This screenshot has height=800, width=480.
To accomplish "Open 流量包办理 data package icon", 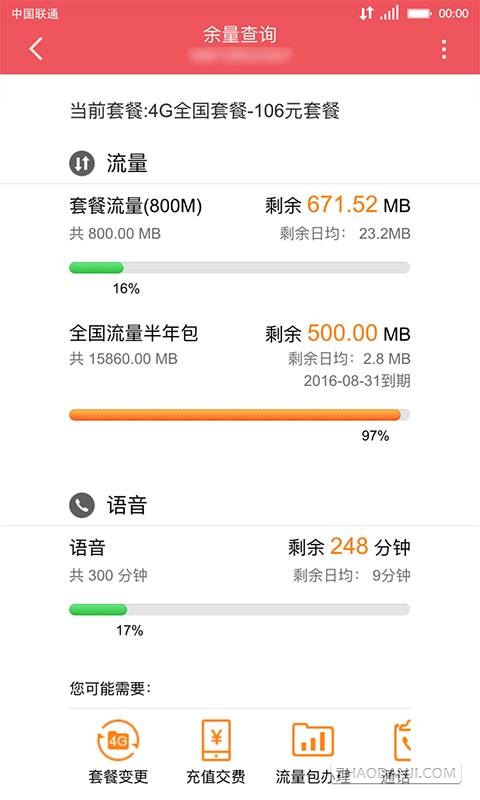I will pos(313,741).
